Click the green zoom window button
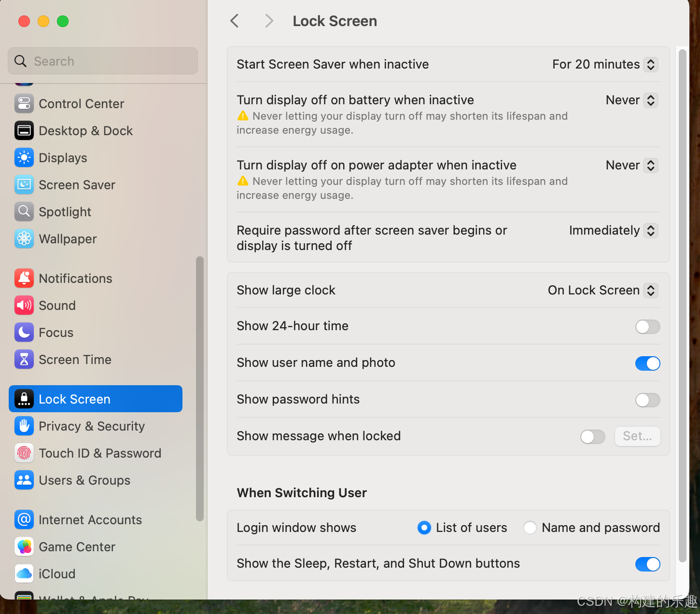This screenshot has width=700, height=614. tap(63, 21)
